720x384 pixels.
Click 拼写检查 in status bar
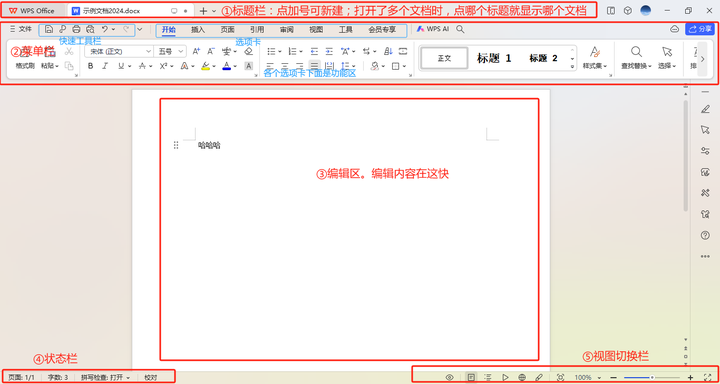pos(105,377)
